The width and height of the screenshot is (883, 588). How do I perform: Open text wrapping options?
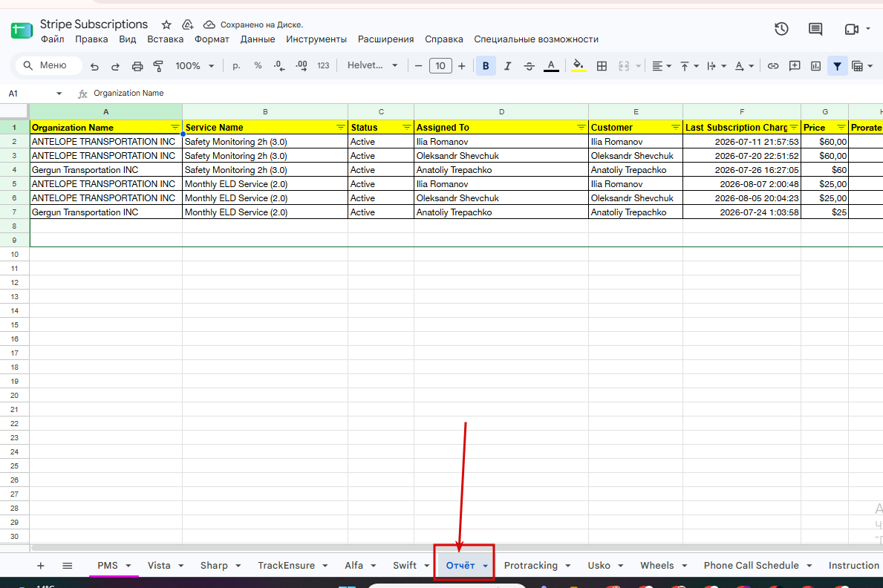[x=717, y=66]
